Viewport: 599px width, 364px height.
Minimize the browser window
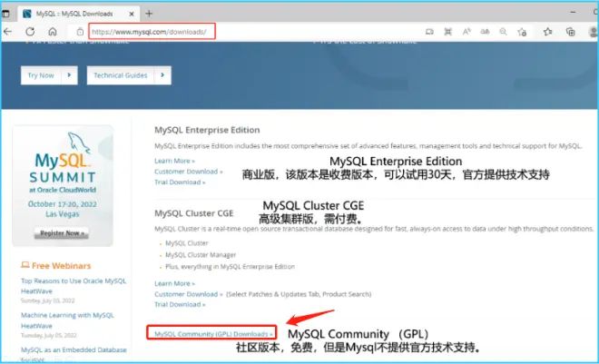tap(573, 13)
